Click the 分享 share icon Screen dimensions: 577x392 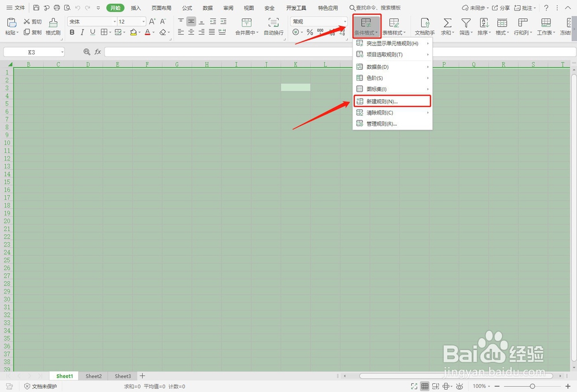[x=501, y=7]
